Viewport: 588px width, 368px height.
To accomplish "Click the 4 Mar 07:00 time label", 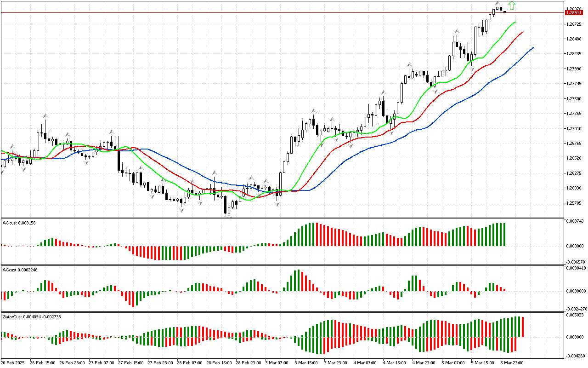I will click(x=366, y=363).
